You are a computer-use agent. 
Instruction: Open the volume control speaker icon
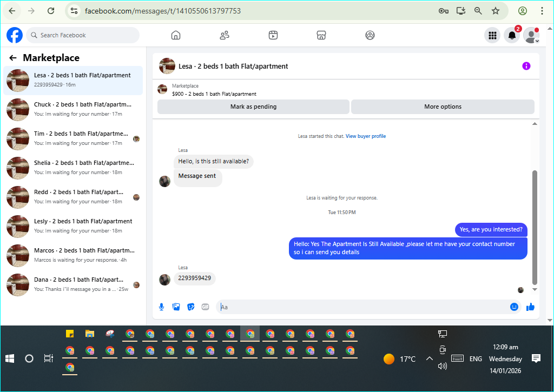(443, 366)
